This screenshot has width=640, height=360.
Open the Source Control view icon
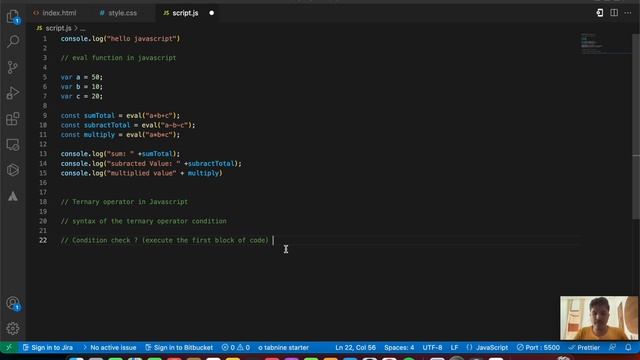(13, 67)
